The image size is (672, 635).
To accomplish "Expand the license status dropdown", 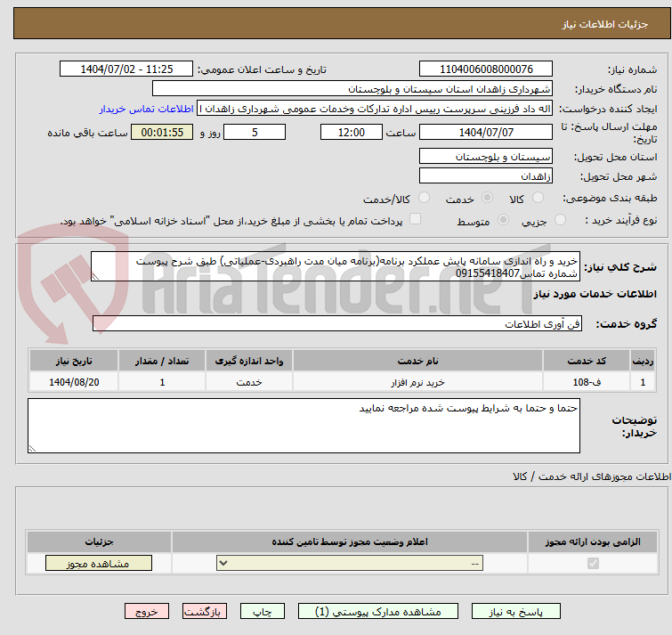I will (x=351, y=563).
